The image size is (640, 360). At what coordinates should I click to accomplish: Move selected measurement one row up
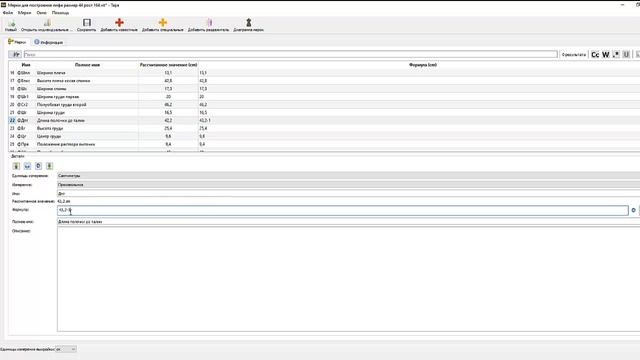[x=27, y=166]
